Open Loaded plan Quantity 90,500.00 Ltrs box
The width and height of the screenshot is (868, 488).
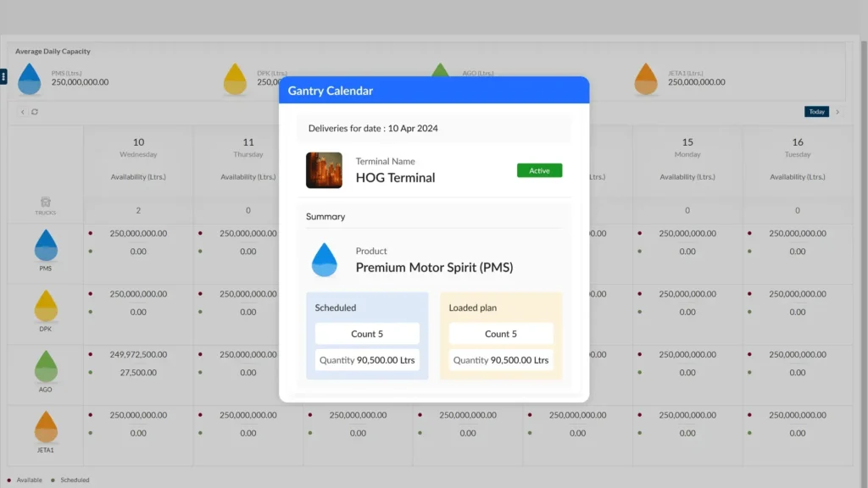point(501,360)
